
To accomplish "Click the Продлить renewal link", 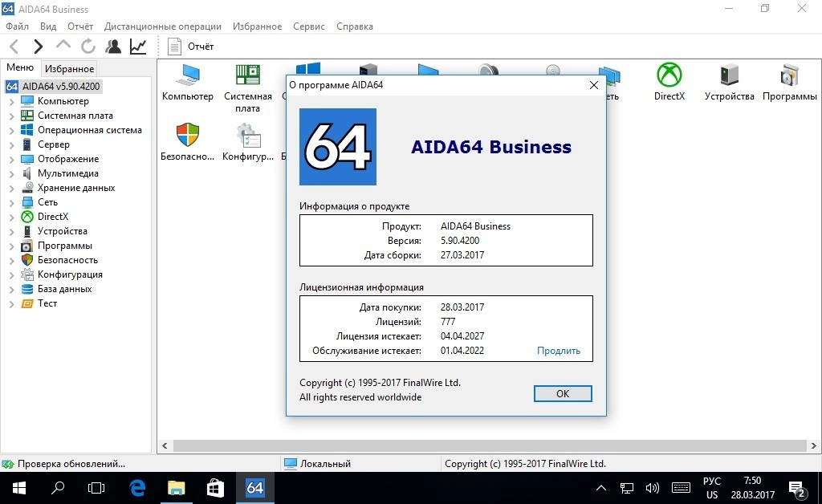I will point(559,351).
